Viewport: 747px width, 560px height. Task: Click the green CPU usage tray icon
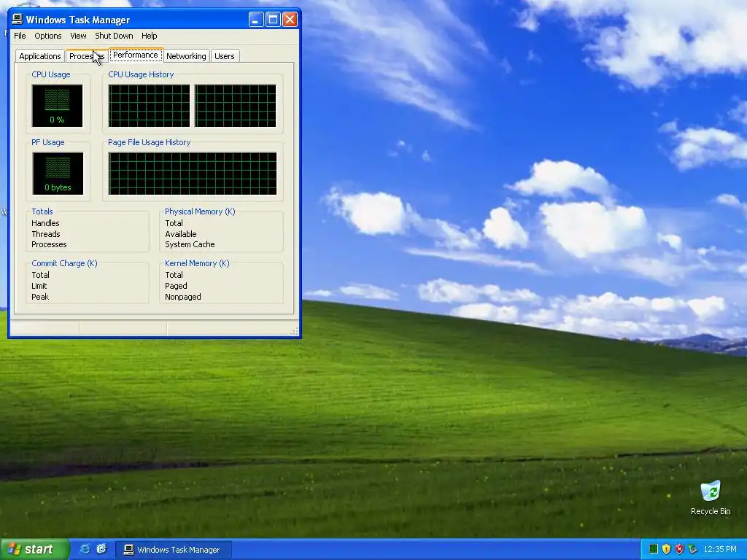coord(654,549)
